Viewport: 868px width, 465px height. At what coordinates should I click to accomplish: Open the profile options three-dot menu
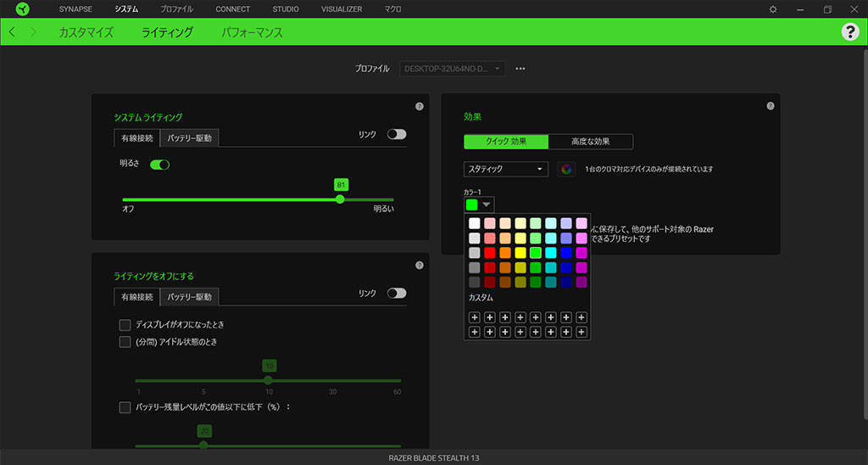pos(520,69)
